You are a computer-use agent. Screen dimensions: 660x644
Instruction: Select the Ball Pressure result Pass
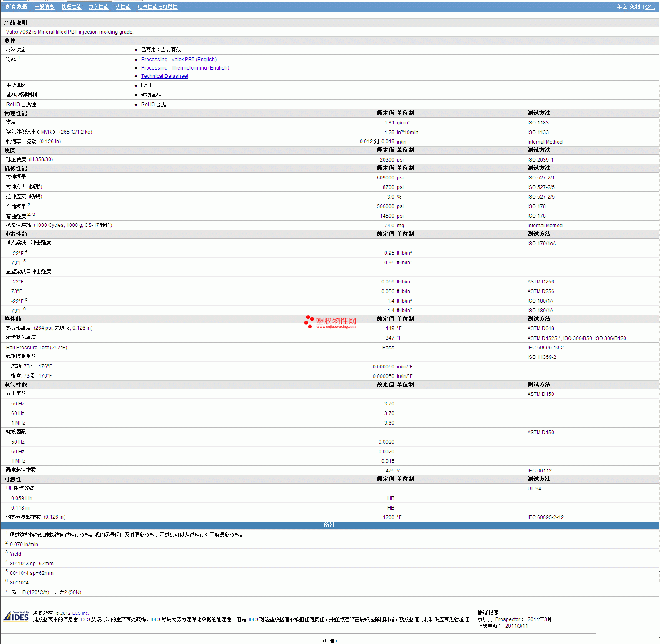388,348
